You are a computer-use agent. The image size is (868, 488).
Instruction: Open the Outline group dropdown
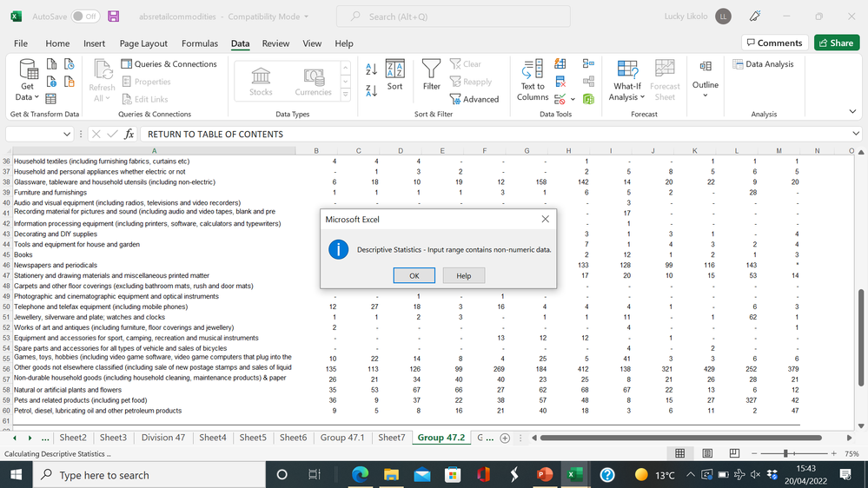coord(706,79)
